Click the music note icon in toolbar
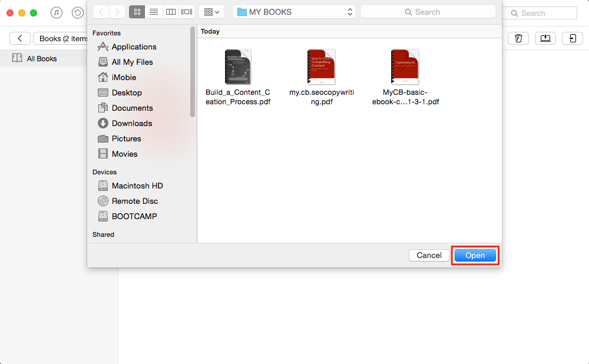 [x=57, y=13]
